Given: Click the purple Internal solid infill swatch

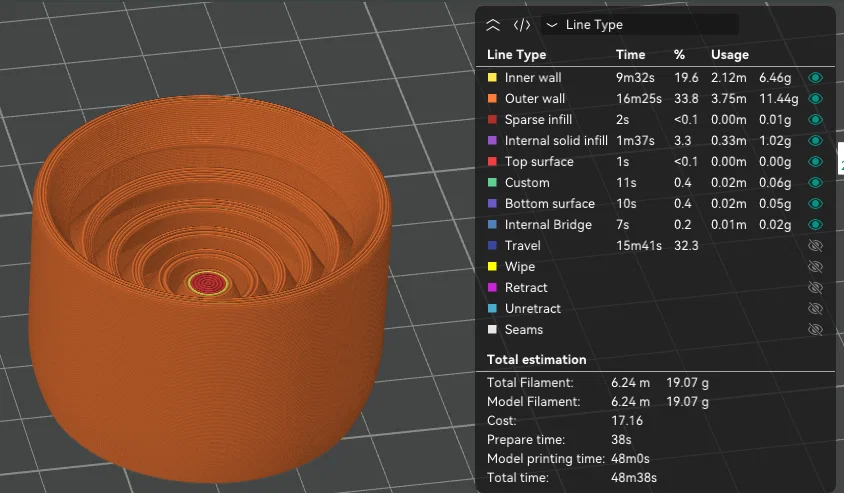Looking at the screenshot, I should point(492,140).
